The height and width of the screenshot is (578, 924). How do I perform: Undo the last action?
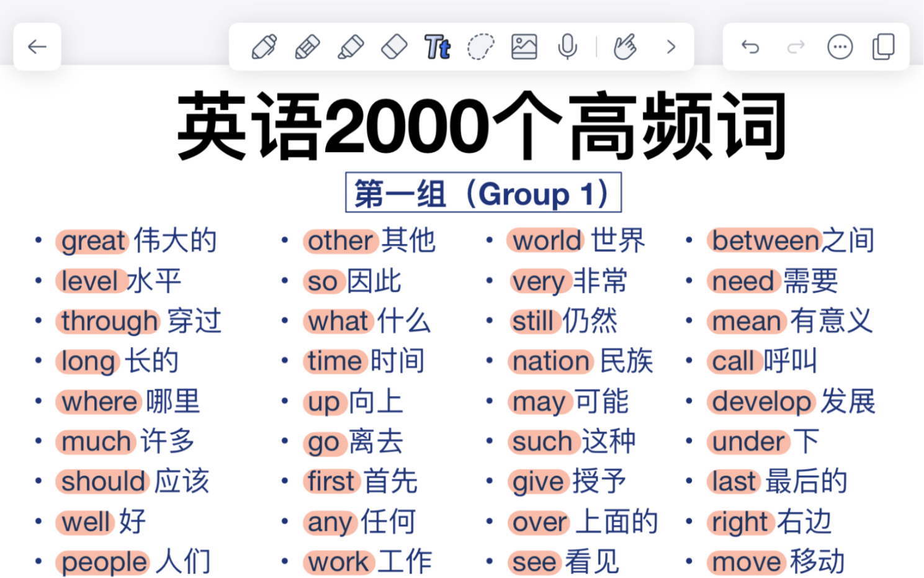click(750, 47)
